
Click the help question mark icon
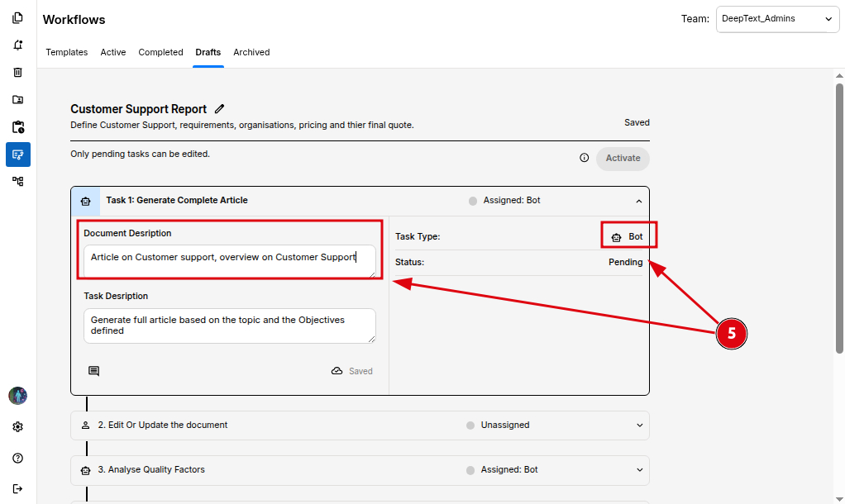[18, 458]
